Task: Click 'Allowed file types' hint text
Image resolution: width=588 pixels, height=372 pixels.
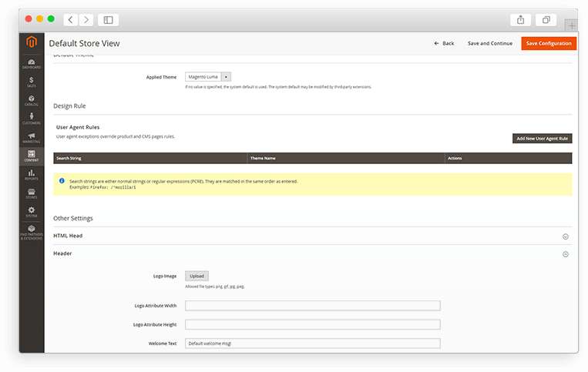Action: pos(215,287)
